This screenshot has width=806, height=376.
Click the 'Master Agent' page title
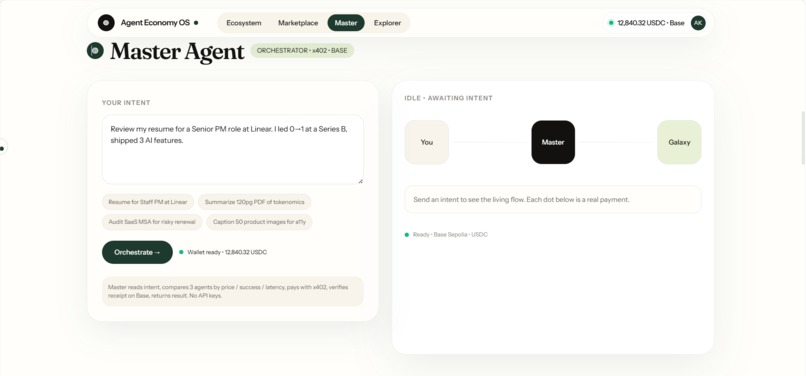click(x=177, y=51)
